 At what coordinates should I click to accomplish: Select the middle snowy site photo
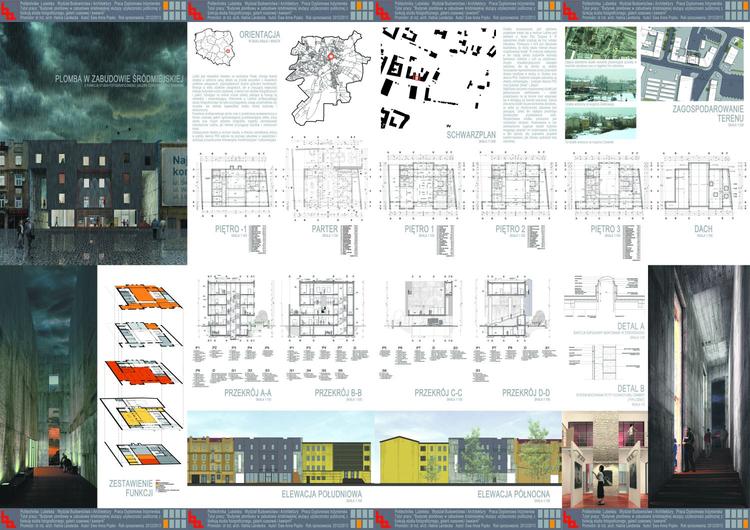(x=601, y=85)
